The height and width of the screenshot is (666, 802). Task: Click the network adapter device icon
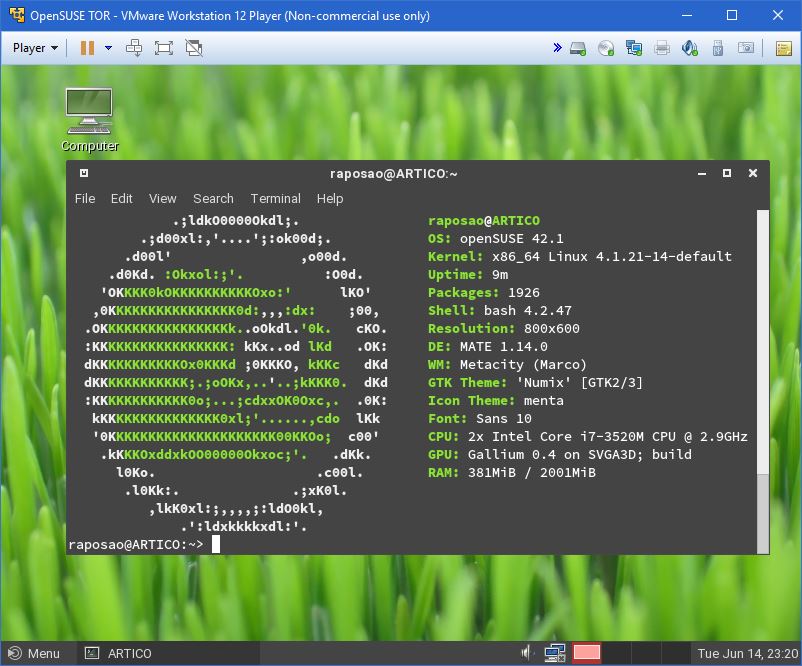pos(632,47)
